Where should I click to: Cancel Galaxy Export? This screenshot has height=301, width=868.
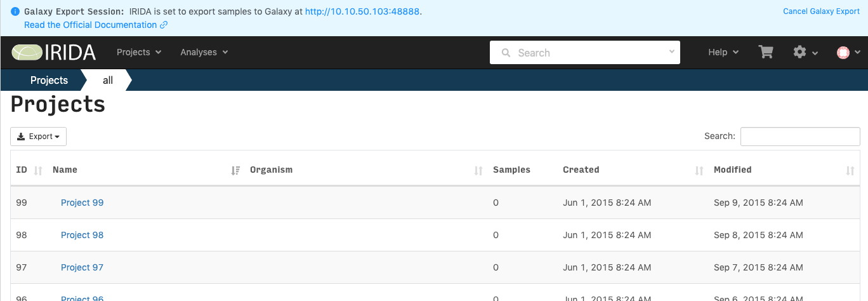pyautogui.click(x=821, y=11)
